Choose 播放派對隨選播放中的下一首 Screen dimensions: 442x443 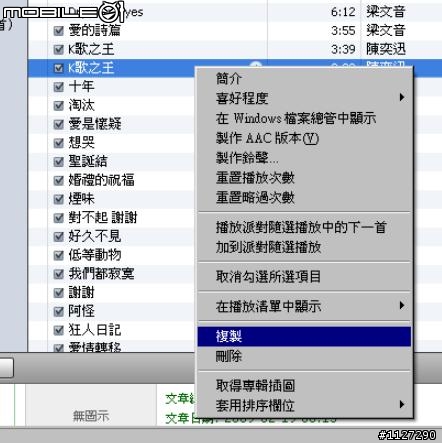(304, 227)
